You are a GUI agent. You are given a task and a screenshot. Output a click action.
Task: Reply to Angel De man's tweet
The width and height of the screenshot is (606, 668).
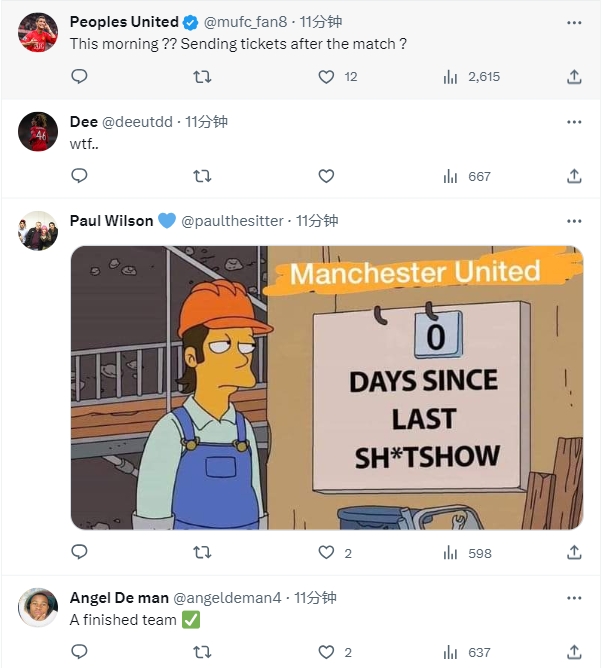(79, 652)
